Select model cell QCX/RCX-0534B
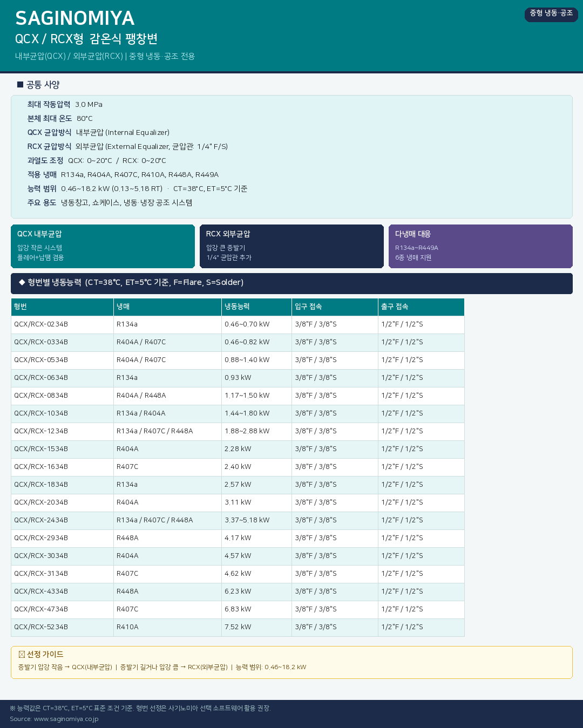The image size is (583, 728). (62, 360)
